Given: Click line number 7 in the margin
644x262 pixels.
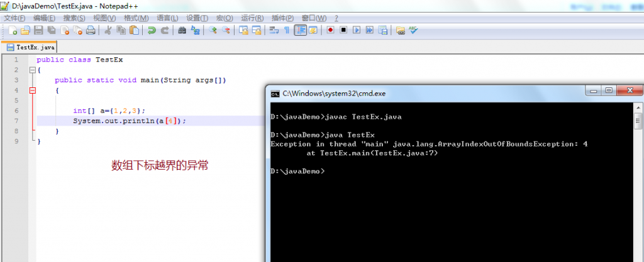Looking at the screenshot, I should point(16,121).
